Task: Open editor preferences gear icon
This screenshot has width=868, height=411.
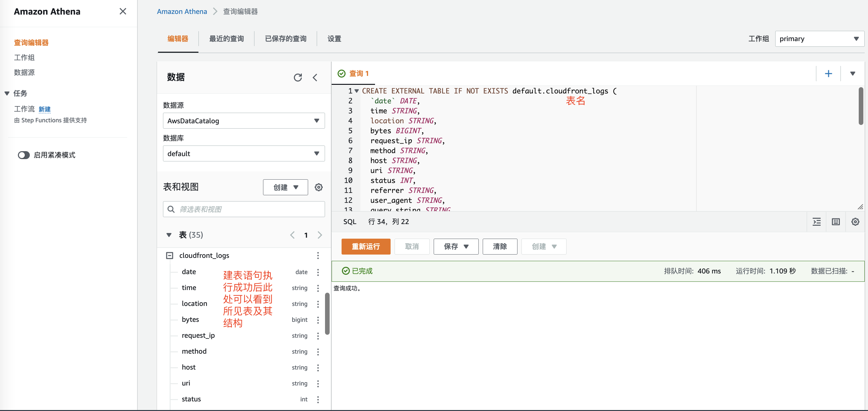Action: click(855, 222)
